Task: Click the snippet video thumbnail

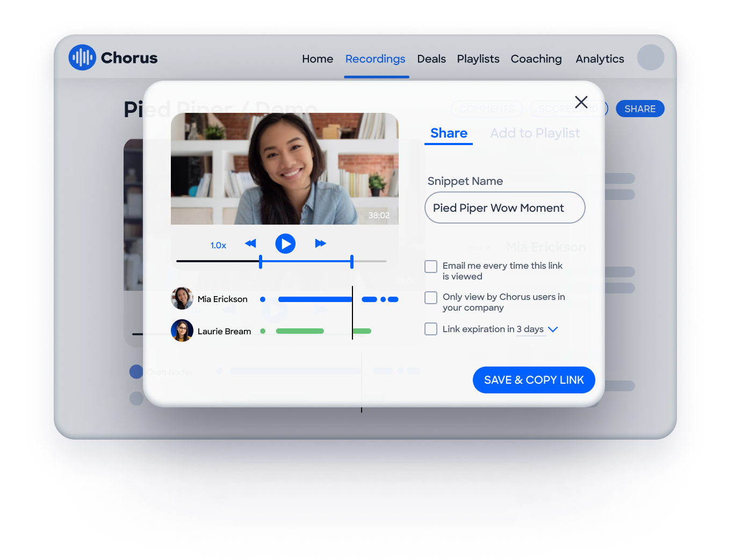Action: 285,169
